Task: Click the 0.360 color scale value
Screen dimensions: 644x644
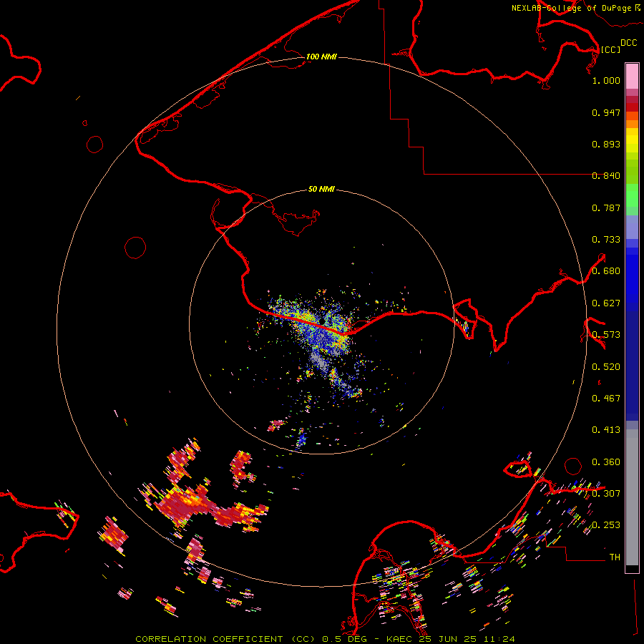Action: click(606, 462)
